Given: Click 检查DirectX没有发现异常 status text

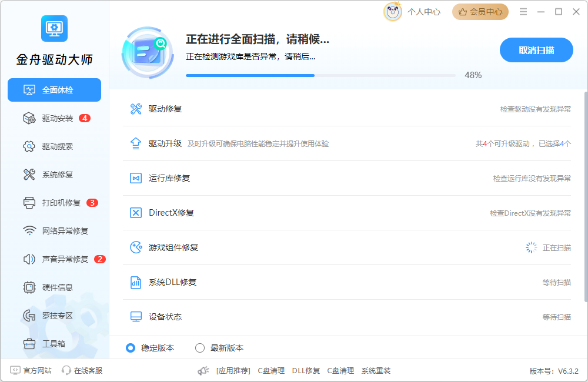Looking at the screenshot, I should pyautogui.click(x=530, y=213).
